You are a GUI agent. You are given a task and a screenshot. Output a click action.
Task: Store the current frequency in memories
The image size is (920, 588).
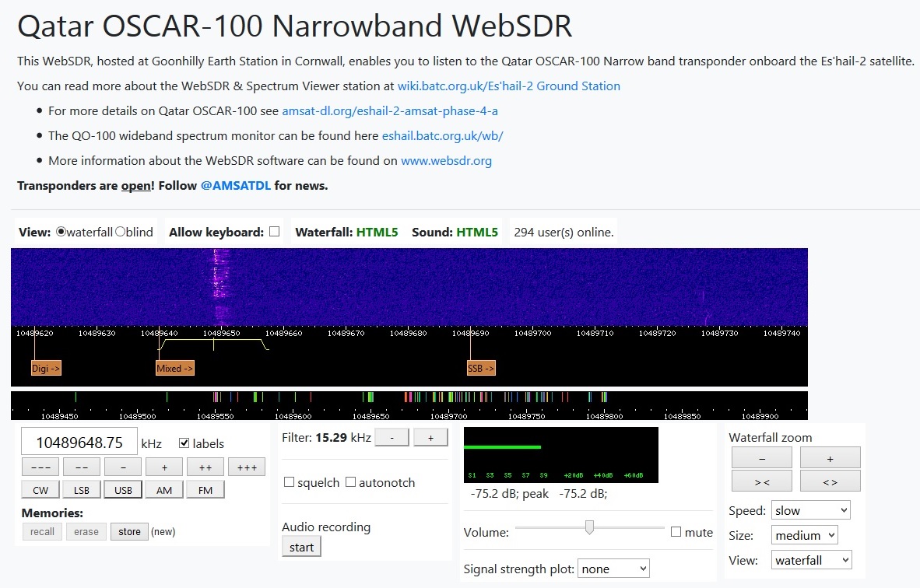129,531
